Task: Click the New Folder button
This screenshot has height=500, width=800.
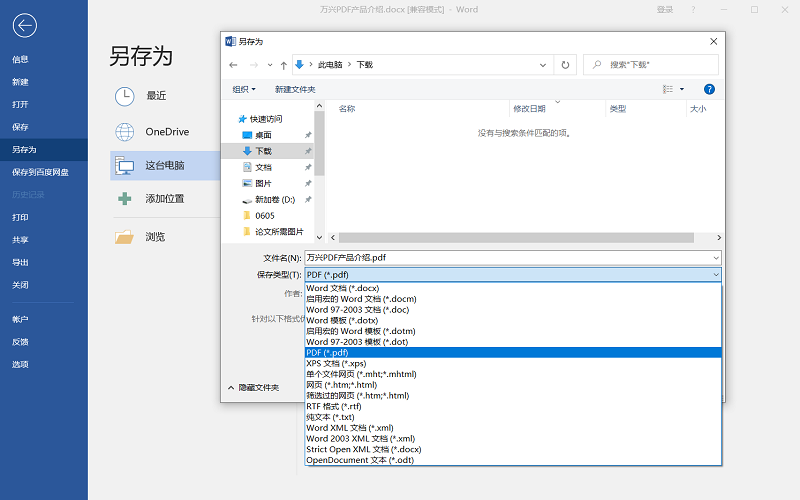Action: click(x=295, y=89)
